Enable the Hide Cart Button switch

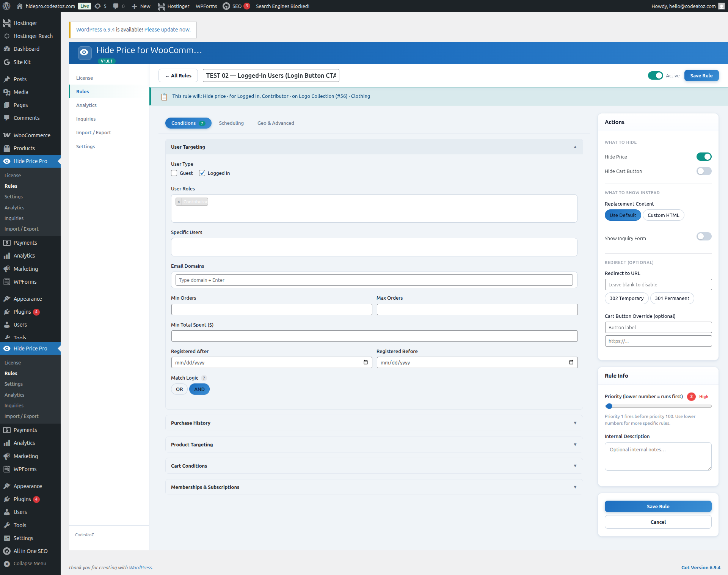(704, 171)
